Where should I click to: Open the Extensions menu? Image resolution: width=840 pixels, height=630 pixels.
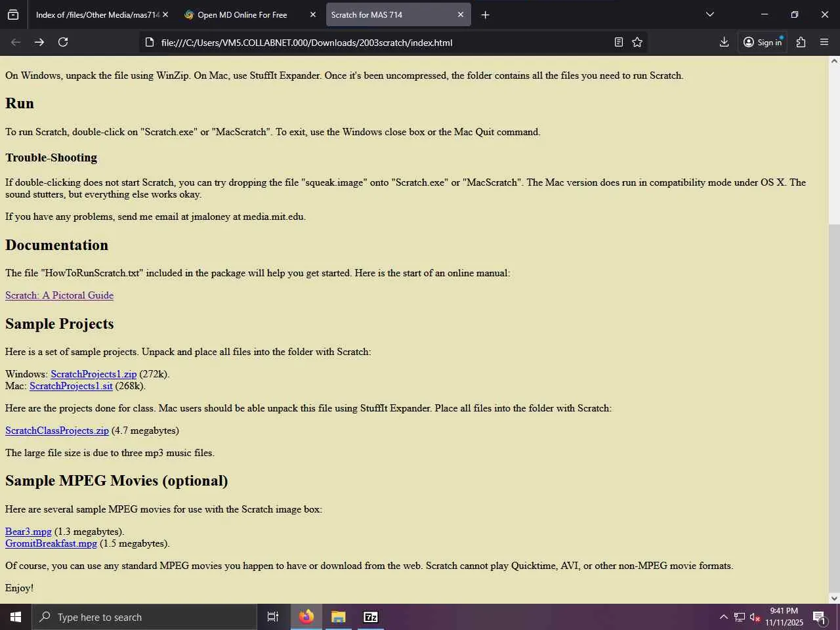click(x=801, y=42)
